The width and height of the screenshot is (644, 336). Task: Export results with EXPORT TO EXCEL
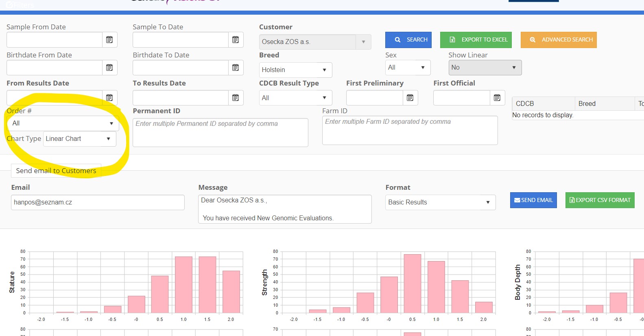coord(476,40)
